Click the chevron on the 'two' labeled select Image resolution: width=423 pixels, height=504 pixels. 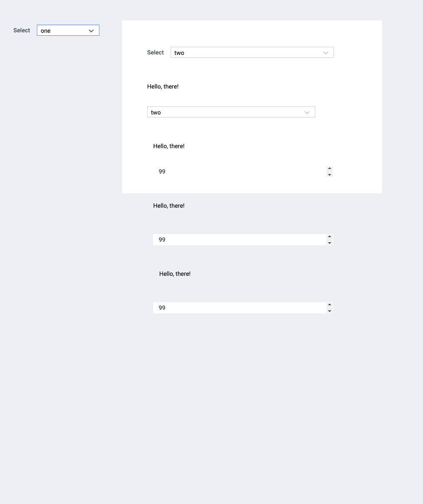326,52
